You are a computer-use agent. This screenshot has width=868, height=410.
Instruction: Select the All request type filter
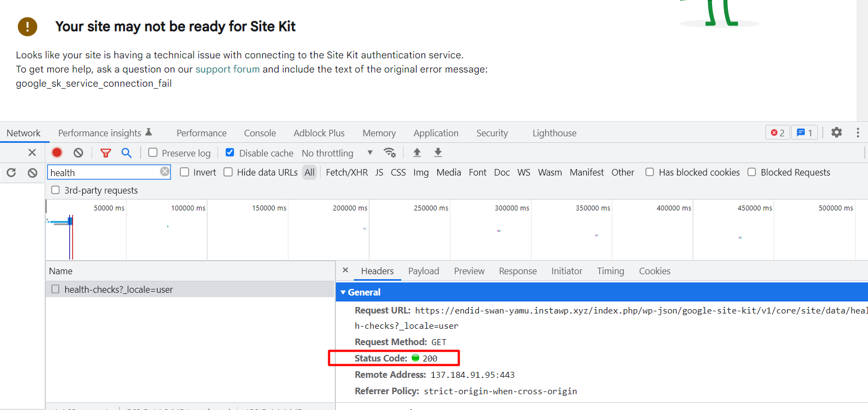pyautogui.click(x=310, y=172)
